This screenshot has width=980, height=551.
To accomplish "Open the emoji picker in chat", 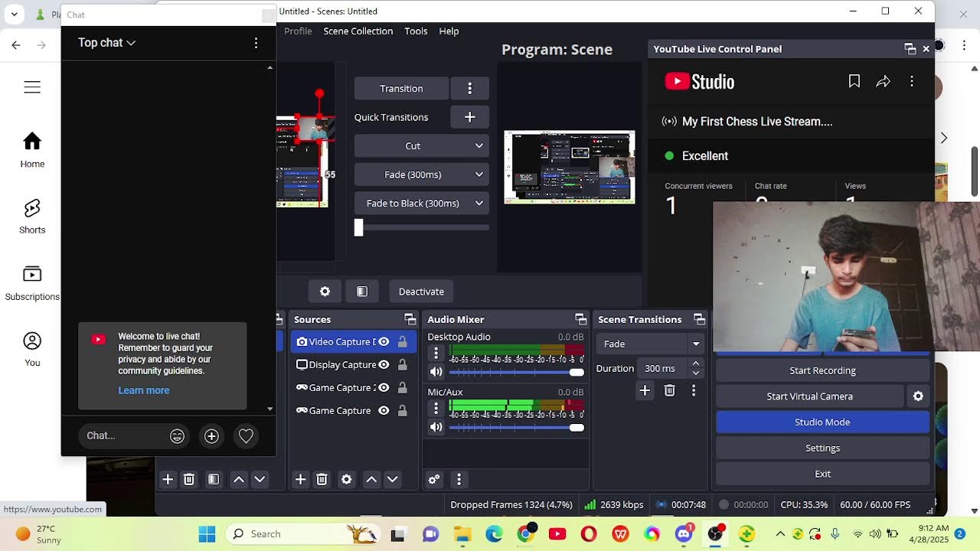I will (177, 436).
